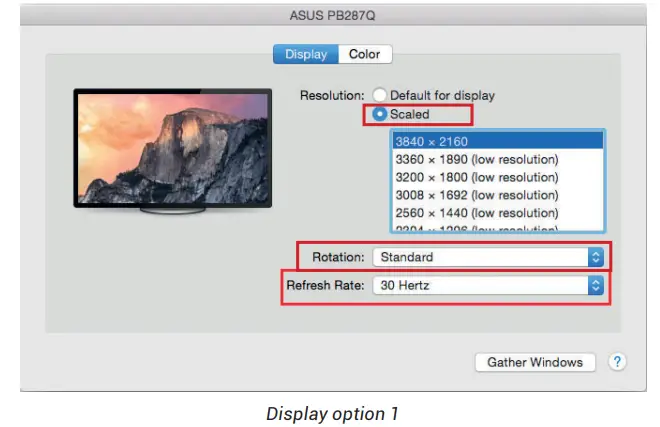The width and height of the screenshot is (660, 427).
Task: Select the 3840 × 2160 resolution
Action: pos(497,142)
